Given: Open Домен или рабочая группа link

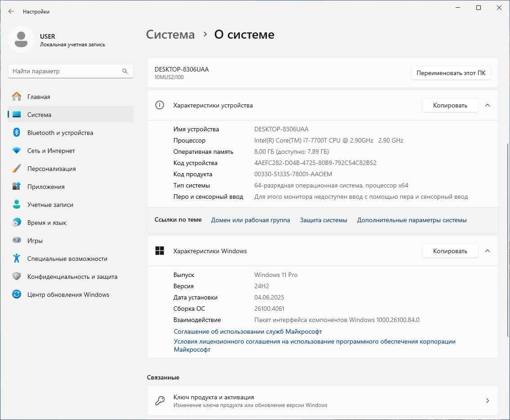Looking at the screenshot, I should tap(250, 220).
